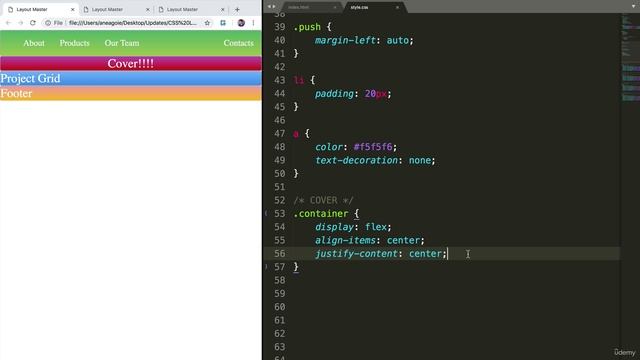Reload the page in Chrome
Viewport: 640px width, 360px height.
pyautogui.click(x=33, y=23)
